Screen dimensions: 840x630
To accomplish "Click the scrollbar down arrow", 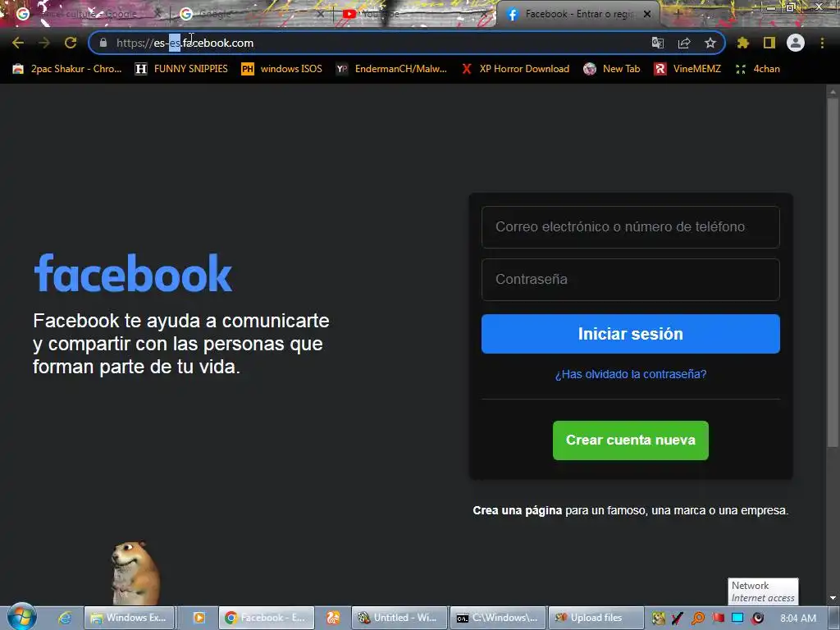I will click(x=833, y=598).
